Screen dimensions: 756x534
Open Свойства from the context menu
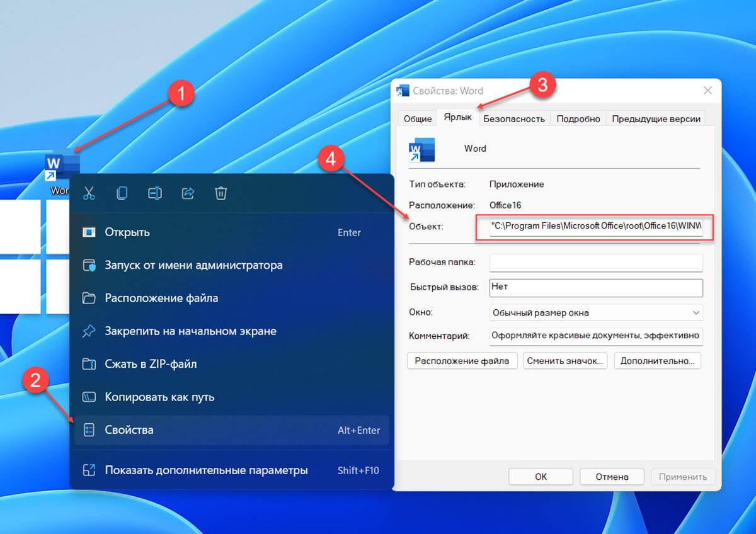tap(231, 430)
